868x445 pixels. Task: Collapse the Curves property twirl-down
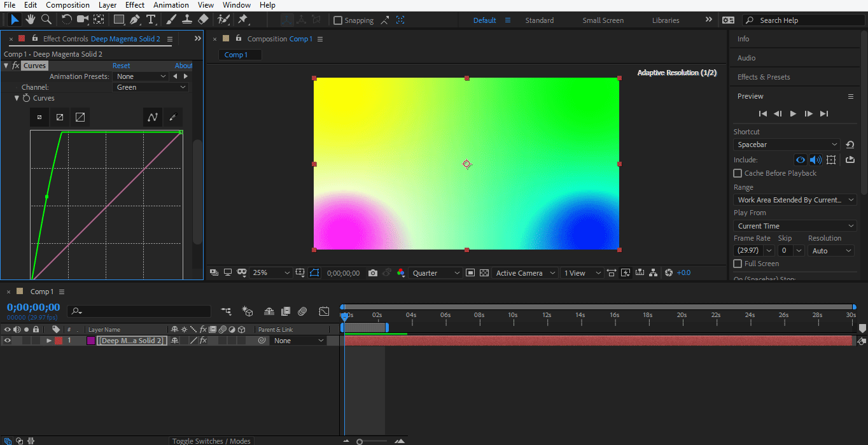(17, 99)
